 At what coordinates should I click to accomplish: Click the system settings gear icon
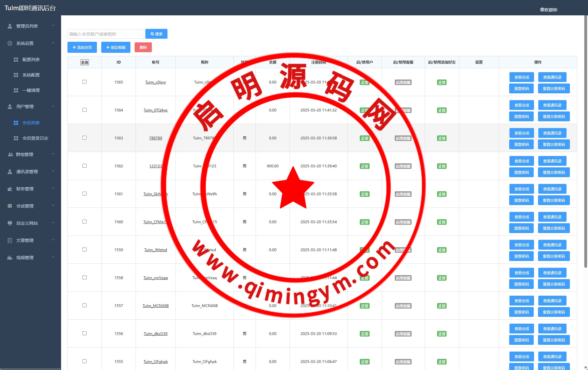pos(10,43)
